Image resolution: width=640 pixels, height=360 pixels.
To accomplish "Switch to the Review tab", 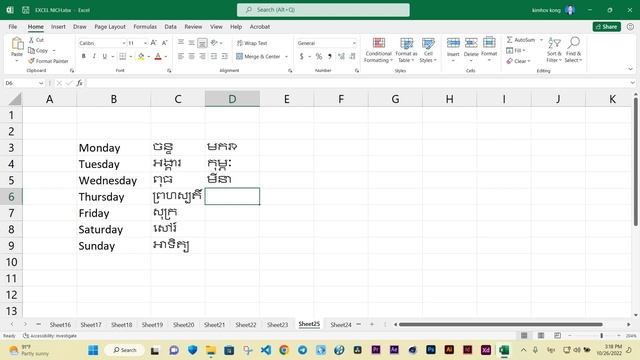I will pos(193,27).
